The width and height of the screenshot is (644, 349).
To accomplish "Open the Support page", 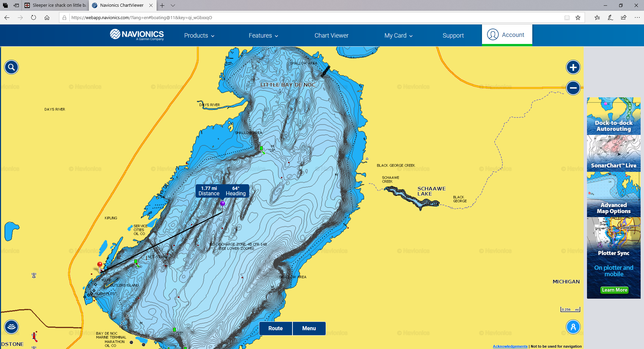I will coord(453,36).
